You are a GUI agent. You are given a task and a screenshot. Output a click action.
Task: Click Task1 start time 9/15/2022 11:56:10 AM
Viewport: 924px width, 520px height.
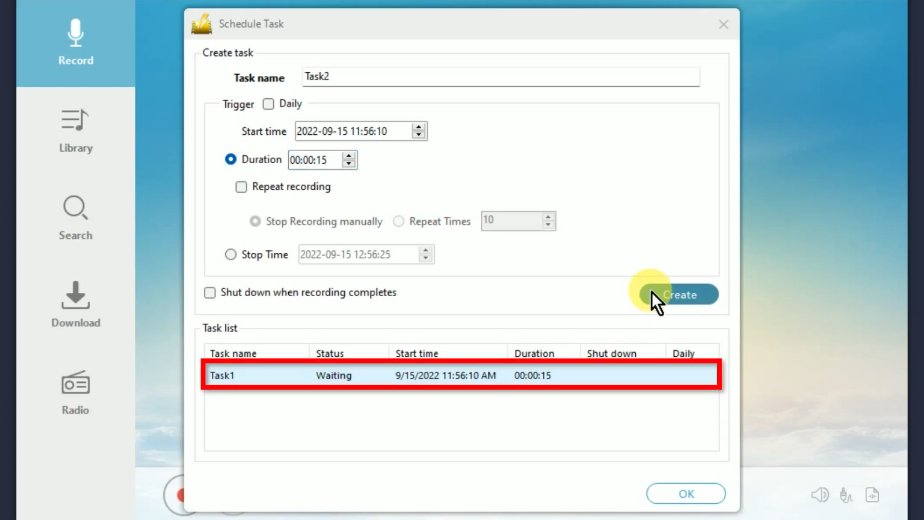pyautogui.click(x=446, y=376)
